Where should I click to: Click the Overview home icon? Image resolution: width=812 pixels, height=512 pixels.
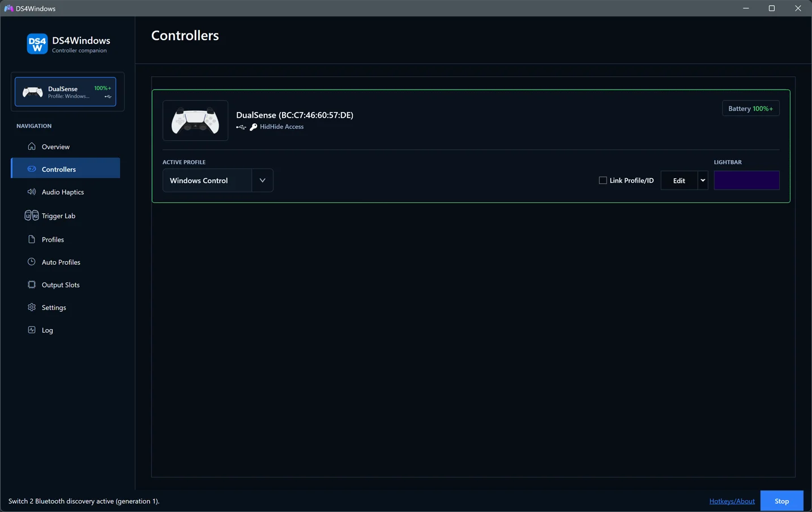tap(32, 147)
